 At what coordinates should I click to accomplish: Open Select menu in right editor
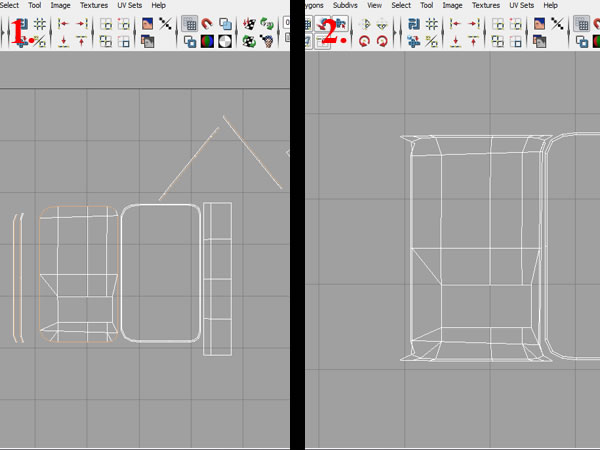(401, 5)
